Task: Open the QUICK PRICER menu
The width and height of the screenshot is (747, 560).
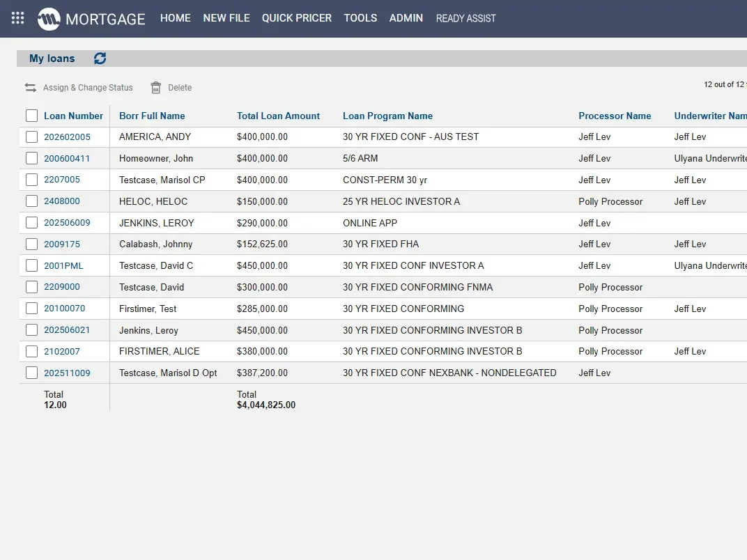Action: 297,18
